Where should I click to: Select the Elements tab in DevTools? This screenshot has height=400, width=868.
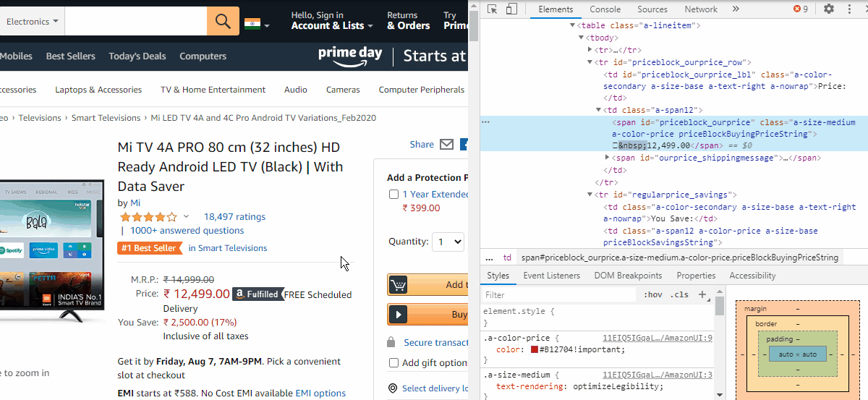pos(556,9)
